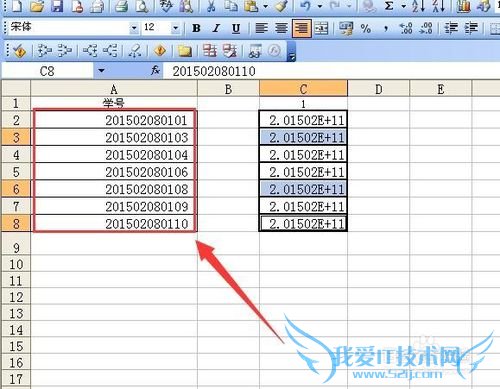Save the workbook
The width and height of the screenshot is (500, 389).
click(57, 7)
